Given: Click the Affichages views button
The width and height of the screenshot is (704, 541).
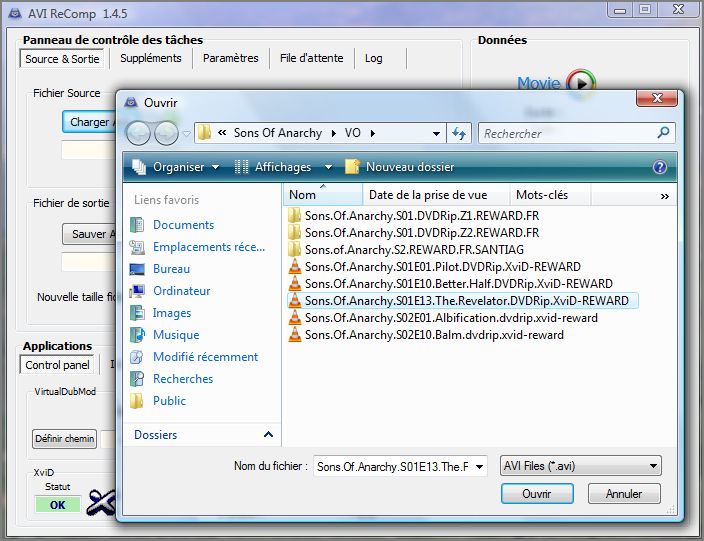Looking at the screenshot, I should 273,167.
